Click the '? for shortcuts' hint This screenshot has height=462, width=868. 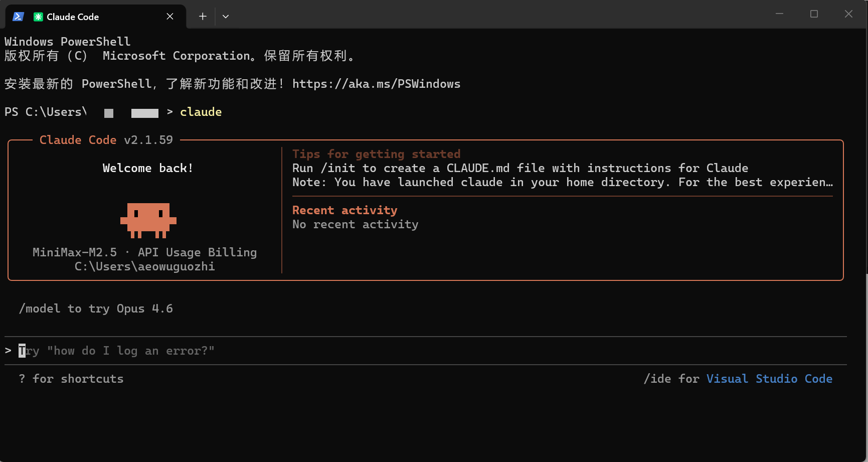(x=71, y=379)
